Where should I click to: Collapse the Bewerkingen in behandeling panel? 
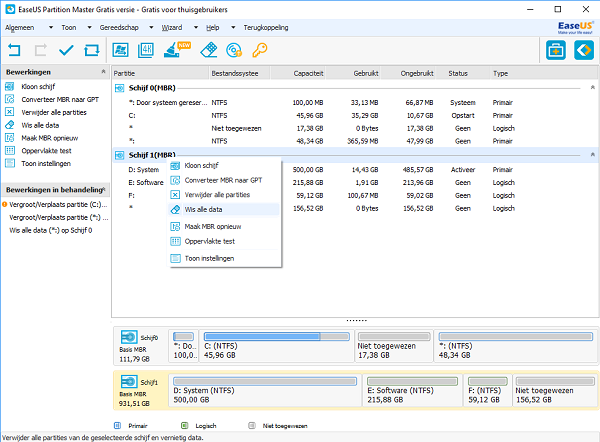(x=104, y=189)
